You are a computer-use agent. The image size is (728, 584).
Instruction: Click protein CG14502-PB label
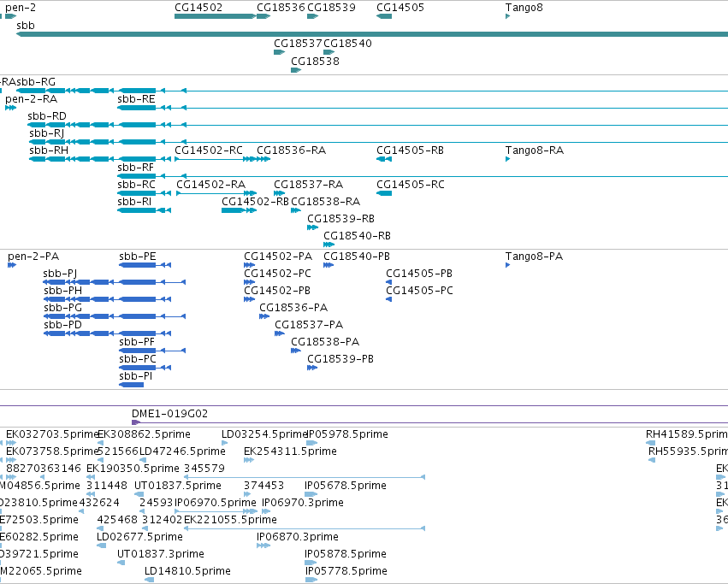[277, 291]
